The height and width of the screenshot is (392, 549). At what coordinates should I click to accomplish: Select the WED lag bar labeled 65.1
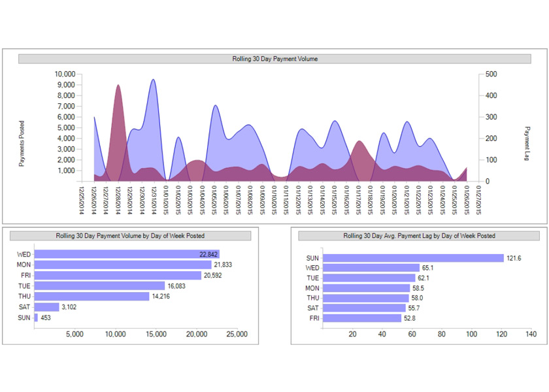pyautogui.click(x=371, y=268)
